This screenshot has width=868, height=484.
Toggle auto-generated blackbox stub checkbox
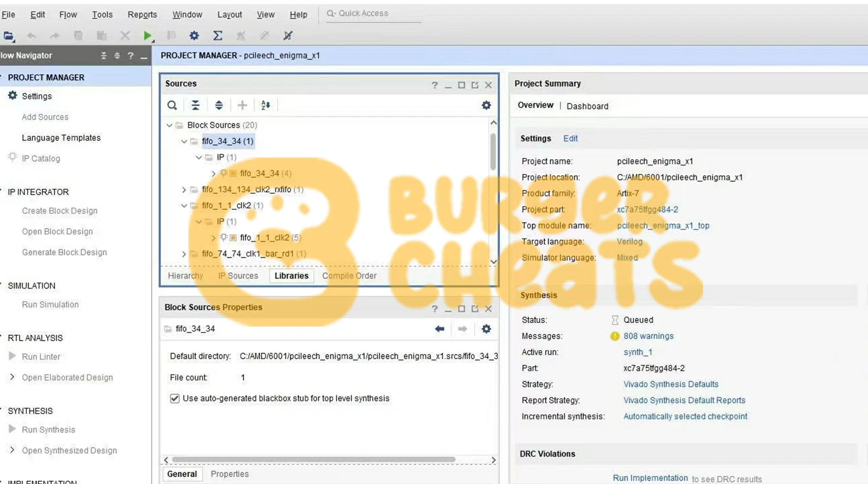174,399
